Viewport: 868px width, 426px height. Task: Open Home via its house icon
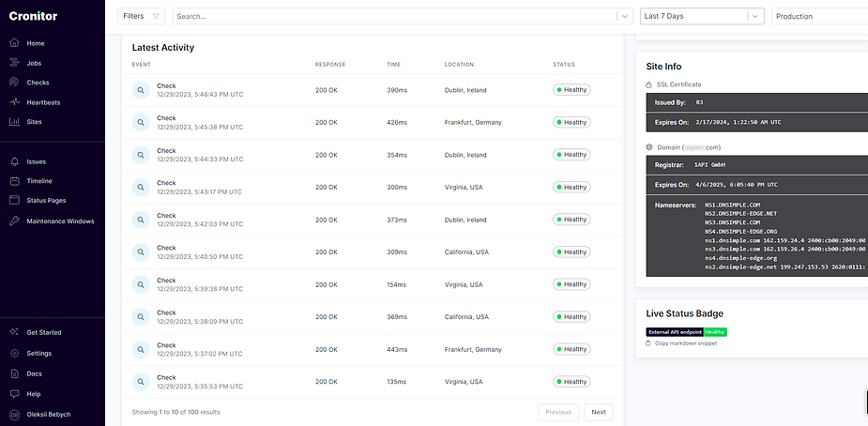pyautogui.click(x=14, y=43)
